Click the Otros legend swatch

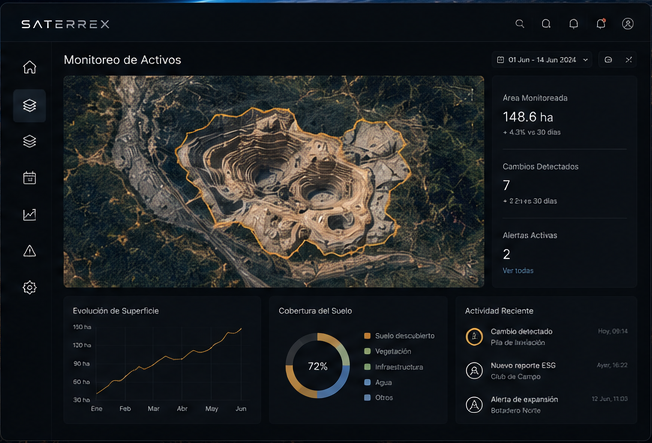coord(367,398)
